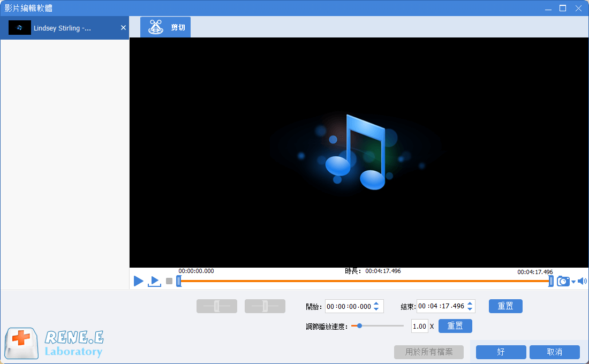This screenshot has width=589, height=364.
Task: Click the timeline start trim handle
Action: tap(179, 281)
